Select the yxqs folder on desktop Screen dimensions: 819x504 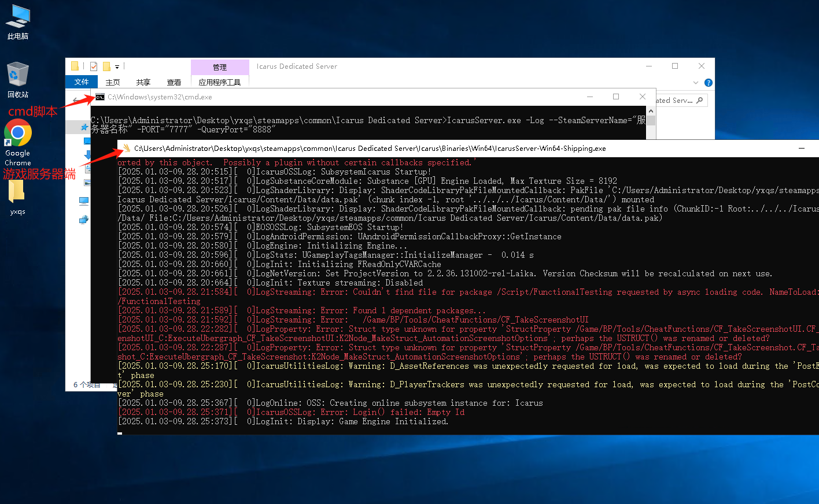pyautogui.click(x=17, y=197)
